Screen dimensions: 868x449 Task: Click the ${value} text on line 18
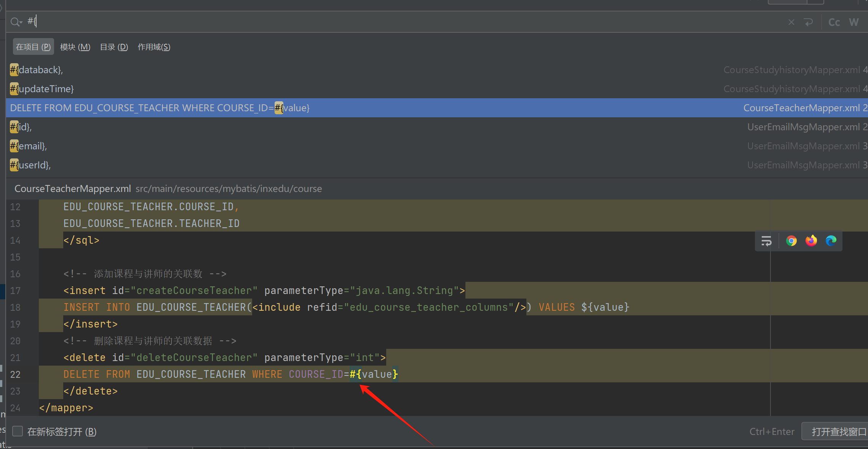coord(605,307)
